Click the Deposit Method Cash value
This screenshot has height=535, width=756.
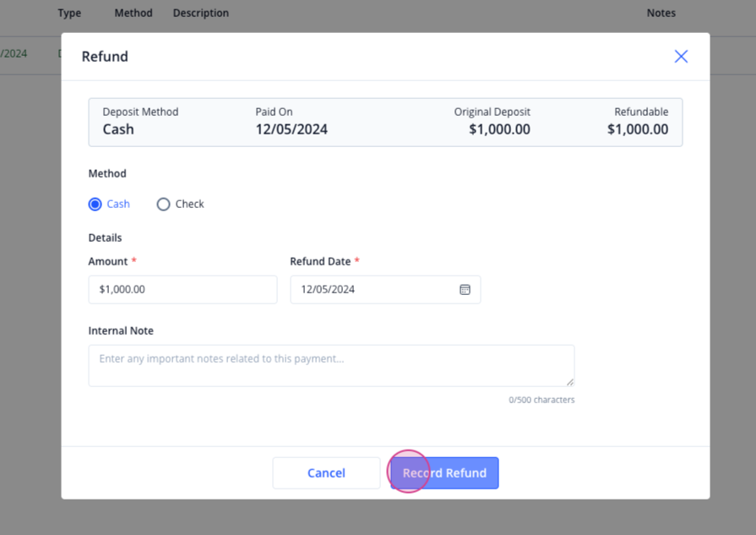click(118, 129)
